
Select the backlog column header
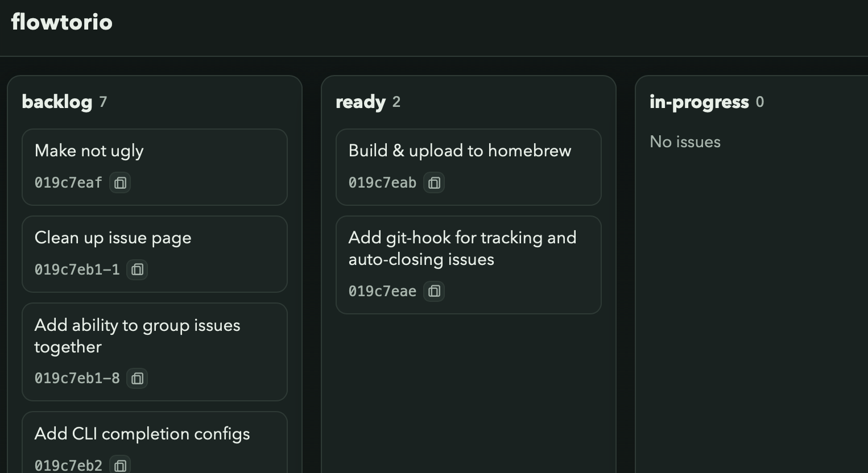(57, 102)
